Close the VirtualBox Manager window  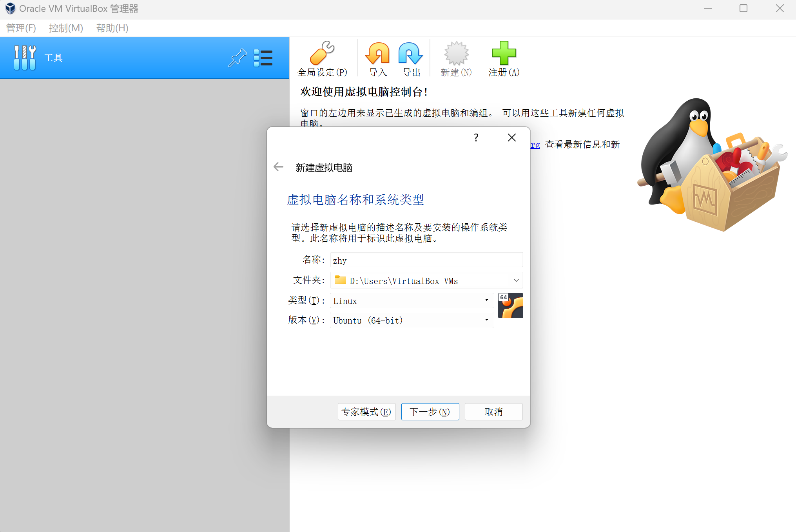point(780,9)
